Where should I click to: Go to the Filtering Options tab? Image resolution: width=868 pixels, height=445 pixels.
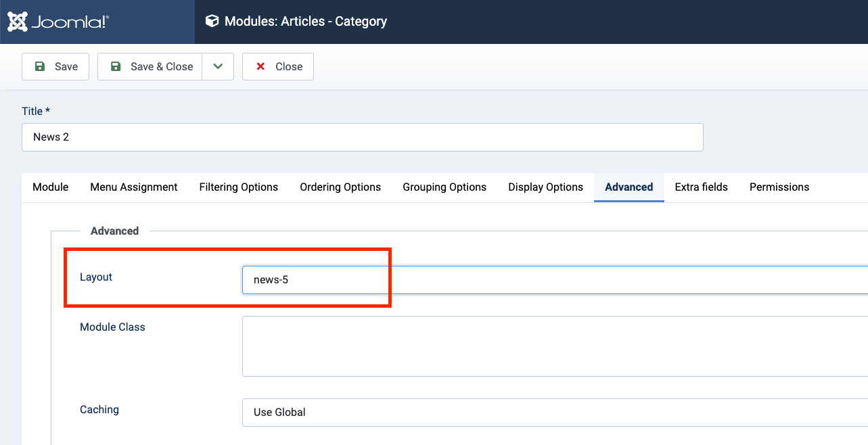tap(239, 187)
